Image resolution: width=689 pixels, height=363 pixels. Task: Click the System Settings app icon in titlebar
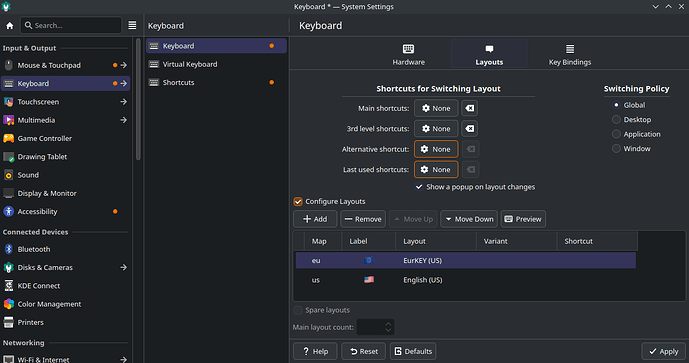(x=6, y=7)
